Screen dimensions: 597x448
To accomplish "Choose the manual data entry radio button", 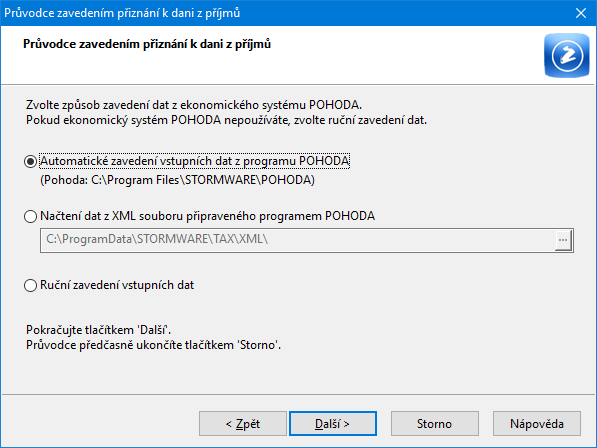I will click(x=30, y=285).
